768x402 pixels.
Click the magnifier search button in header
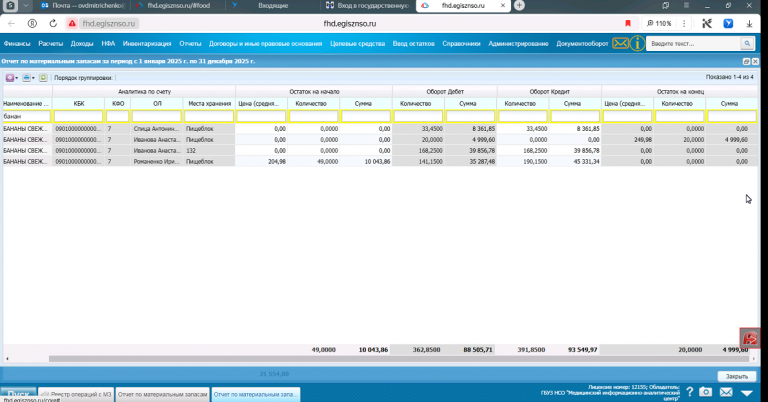point(747,44)
